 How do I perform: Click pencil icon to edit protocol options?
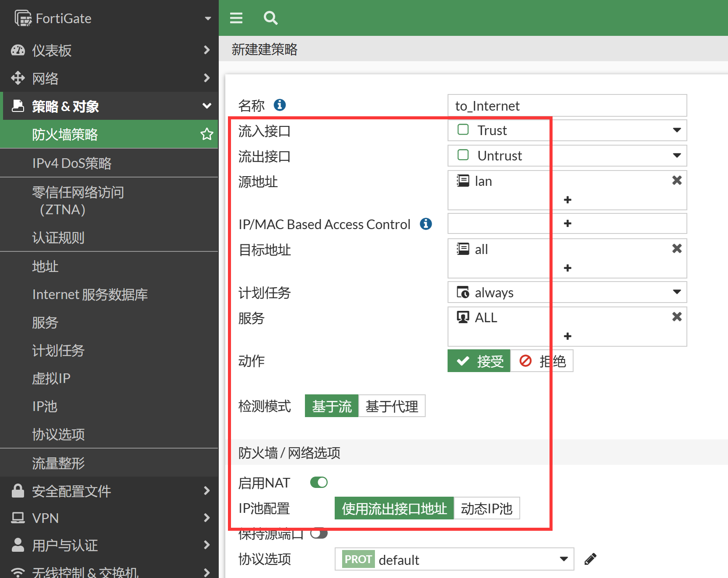click(590, 559)
